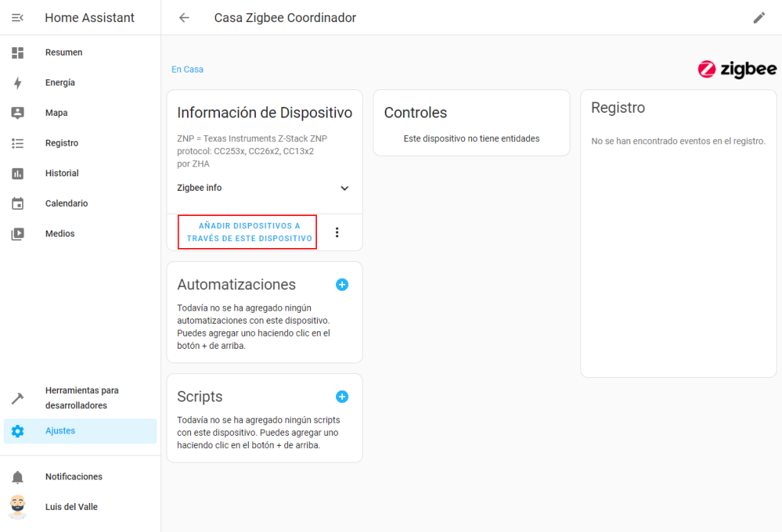782x532 pixels.
Task: Click the pencil edit icon
Action: [x=758, y=18]
